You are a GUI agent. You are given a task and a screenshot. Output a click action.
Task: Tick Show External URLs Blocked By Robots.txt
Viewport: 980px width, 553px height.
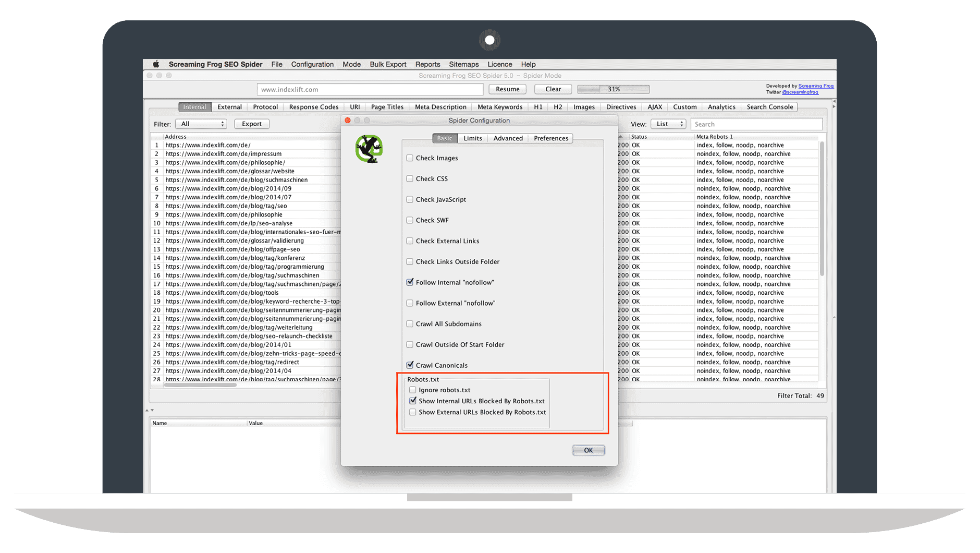(413, 412)
